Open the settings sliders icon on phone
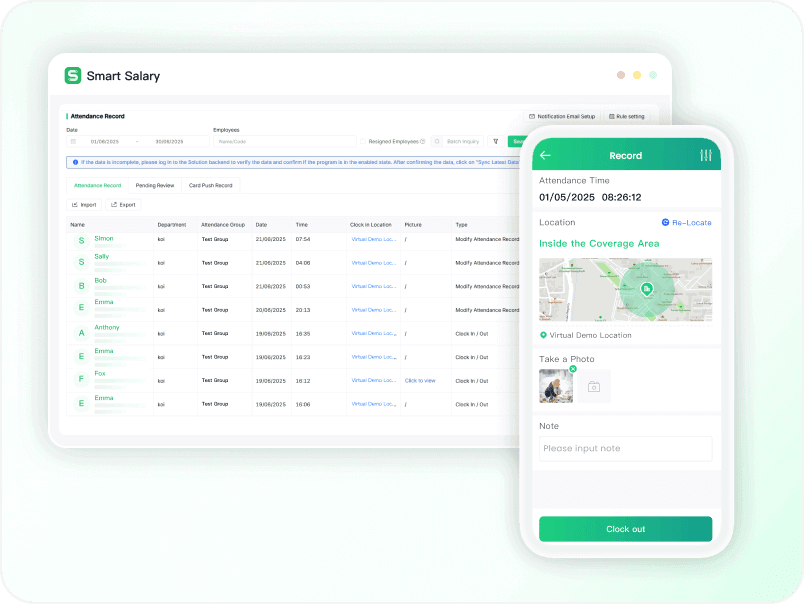The width and height of the screenshot is (804, 604). coord(706,155)
